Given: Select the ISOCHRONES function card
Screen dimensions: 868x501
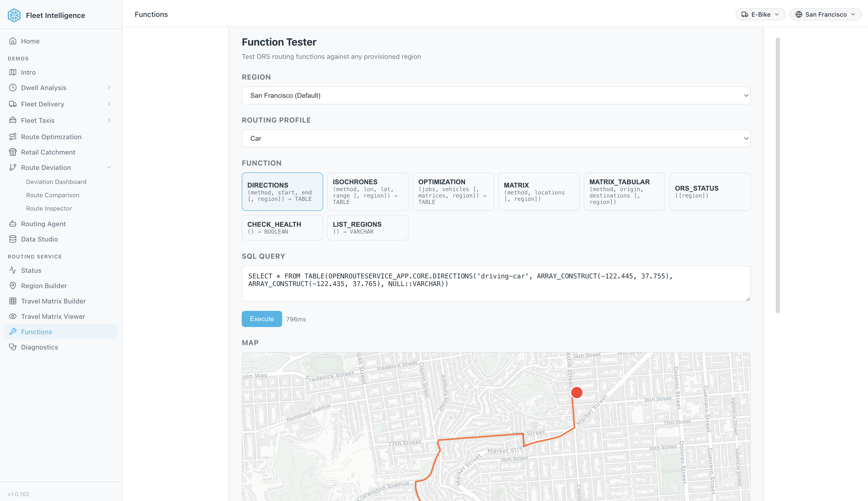Looking at the screenshot, I should (367, 191).
